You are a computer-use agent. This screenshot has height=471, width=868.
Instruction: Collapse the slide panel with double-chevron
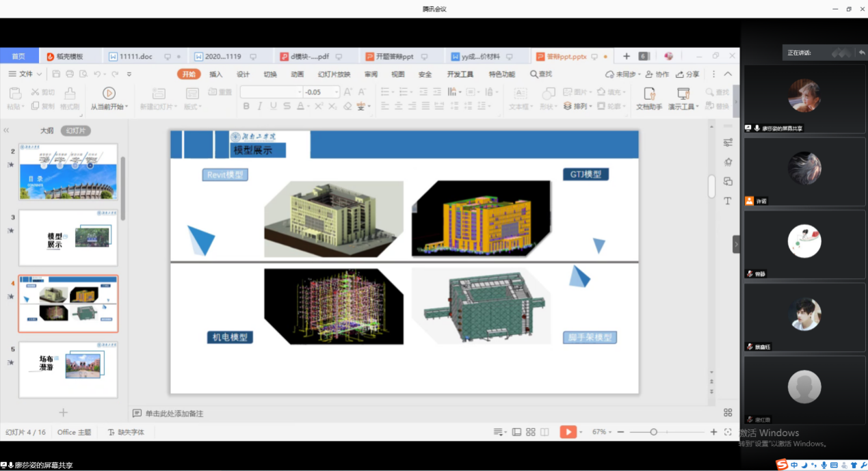coord(6,131)
